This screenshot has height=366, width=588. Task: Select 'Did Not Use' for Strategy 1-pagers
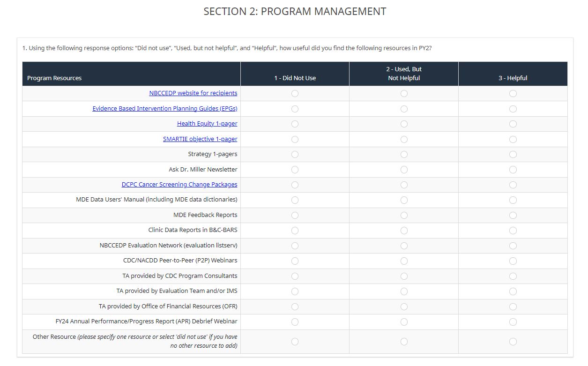(x=295, y=155)
